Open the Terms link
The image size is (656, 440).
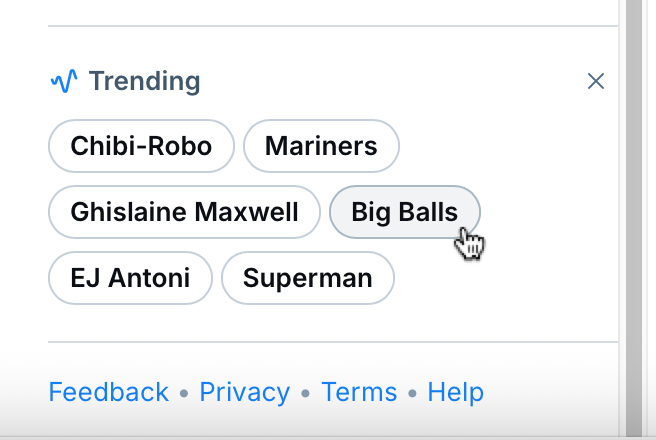pos(359,392)
